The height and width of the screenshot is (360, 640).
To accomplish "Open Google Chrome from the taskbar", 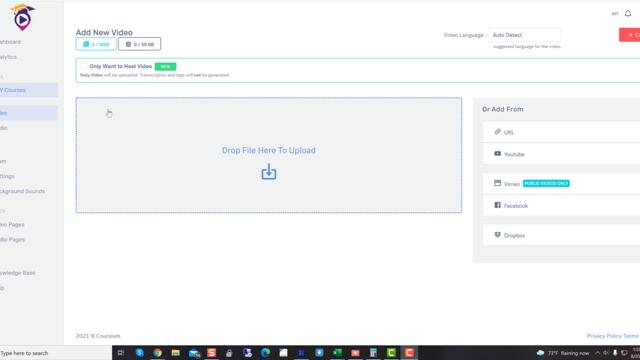I will pyautogui.click(x=158, y=353).
